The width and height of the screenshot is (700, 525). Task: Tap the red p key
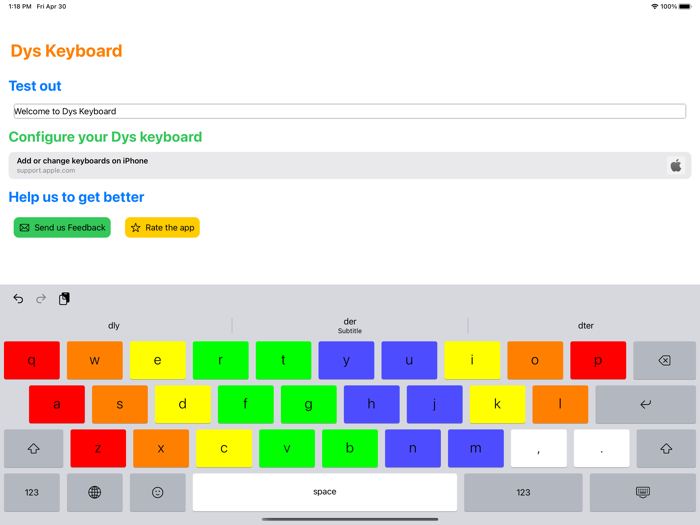pyautogui.click(x=598, y=360)
